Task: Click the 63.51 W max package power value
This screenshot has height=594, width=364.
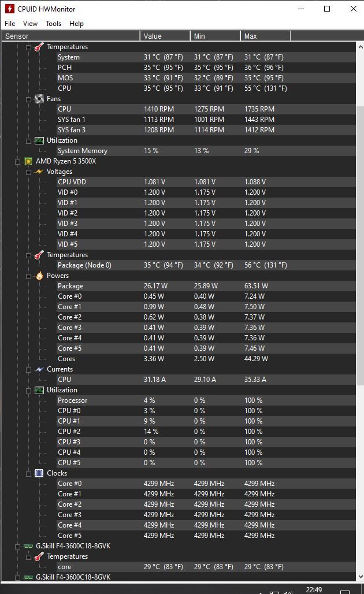Action: [x=256, y=286]
